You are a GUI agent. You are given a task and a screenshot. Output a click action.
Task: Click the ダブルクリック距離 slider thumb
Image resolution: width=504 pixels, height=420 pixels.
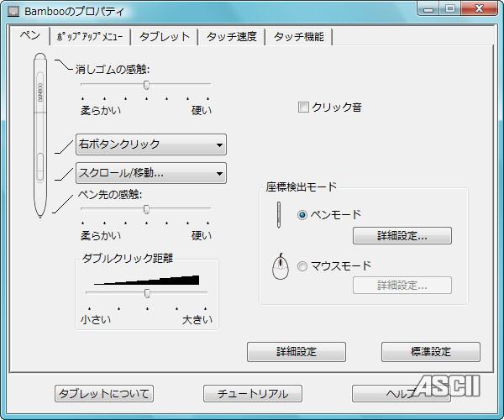point(147,293)
